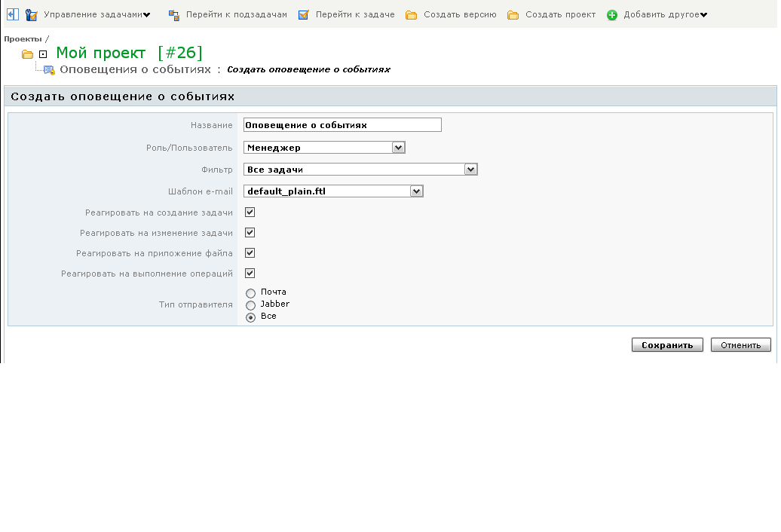Click the Управление задачами toolbar icon
Image resolution: width=781 pixels, height=532 pixels.
coord(32,15)
